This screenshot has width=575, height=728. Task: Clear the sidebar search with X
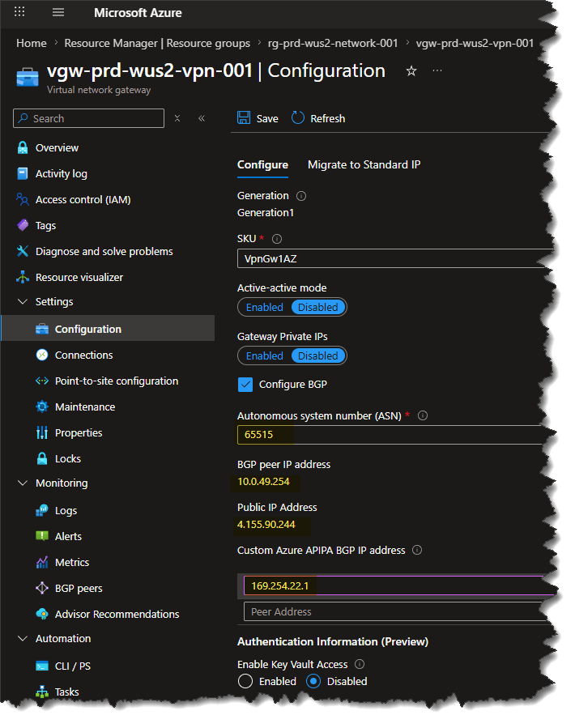pyautogui.click(x=177, y=118)
